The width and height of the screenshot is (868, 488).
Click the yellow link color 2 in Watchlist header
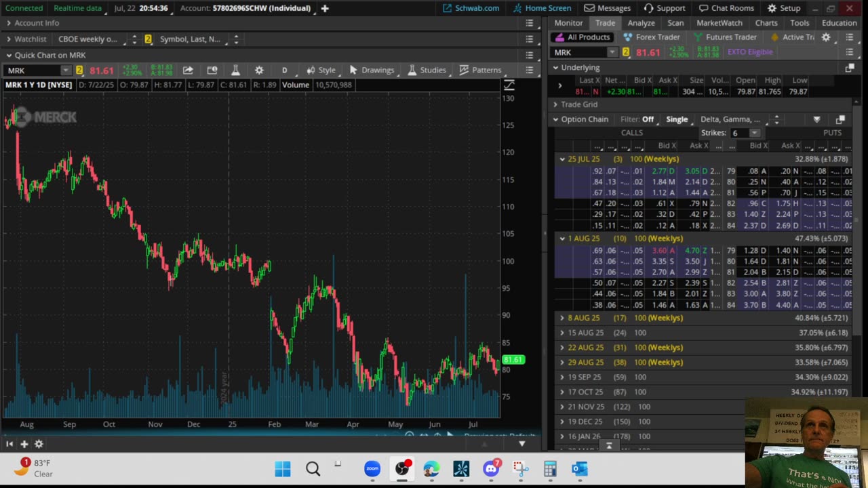tap(148, 39)
